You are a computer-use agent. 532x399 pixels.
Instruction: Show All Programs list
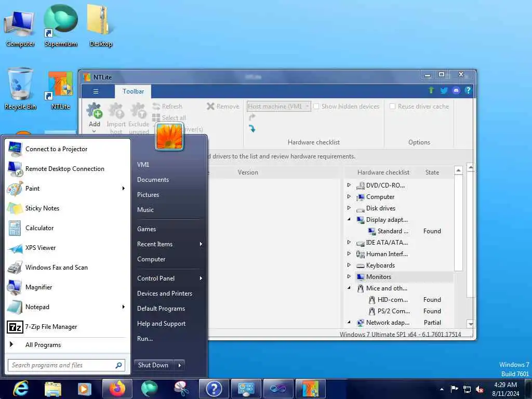pos(67,345)
